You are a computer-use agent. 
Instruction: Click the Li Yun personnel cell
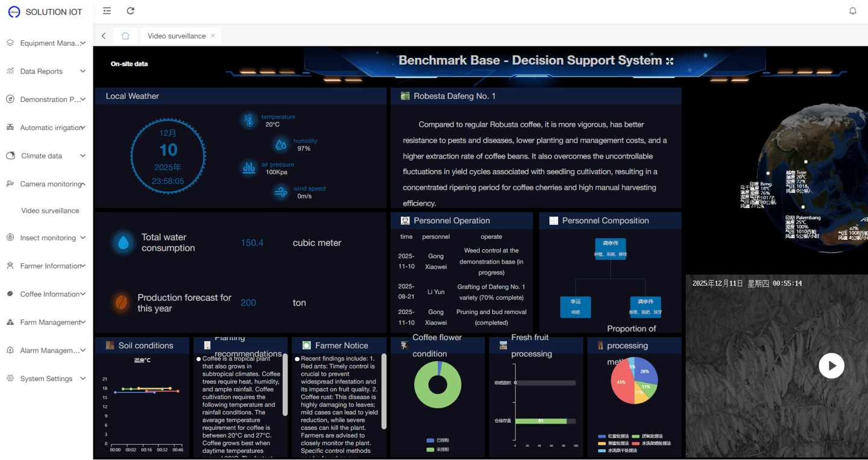436,292
